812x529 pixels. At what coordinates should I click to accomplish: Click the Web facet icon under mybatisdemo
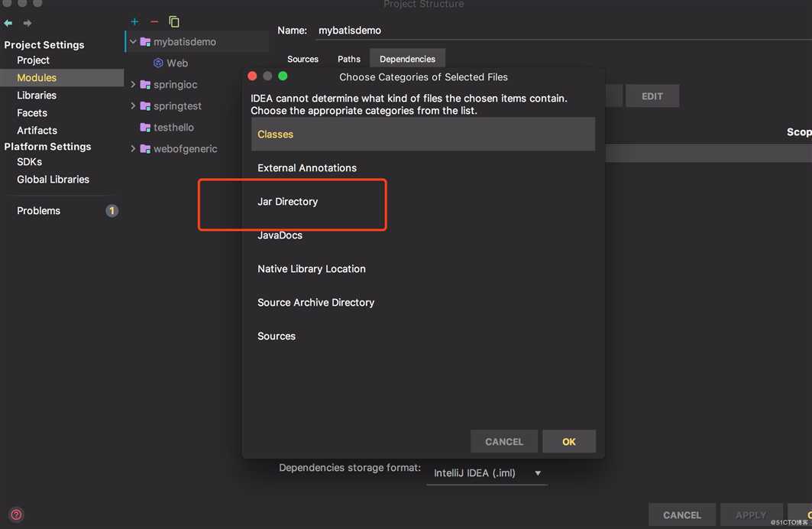[x=158, y=63]
